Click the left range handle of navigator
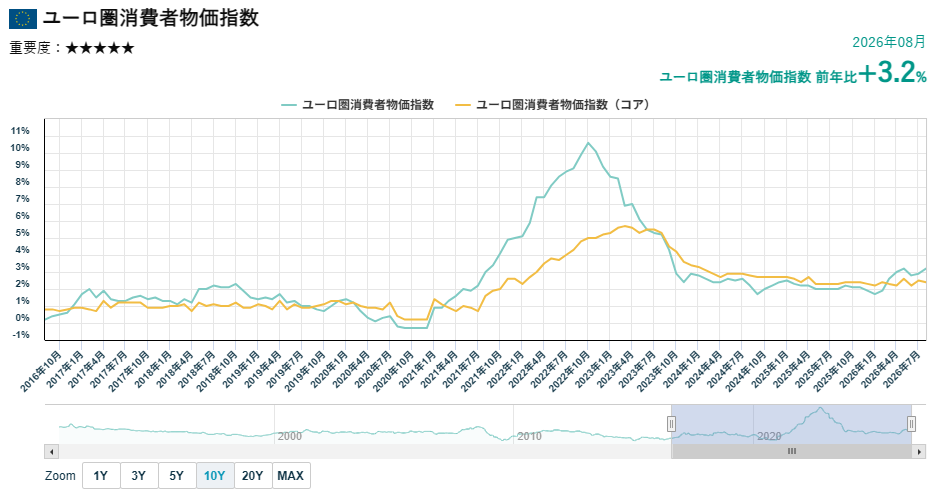This screenshot has width=935, height=492. [671, 424]
